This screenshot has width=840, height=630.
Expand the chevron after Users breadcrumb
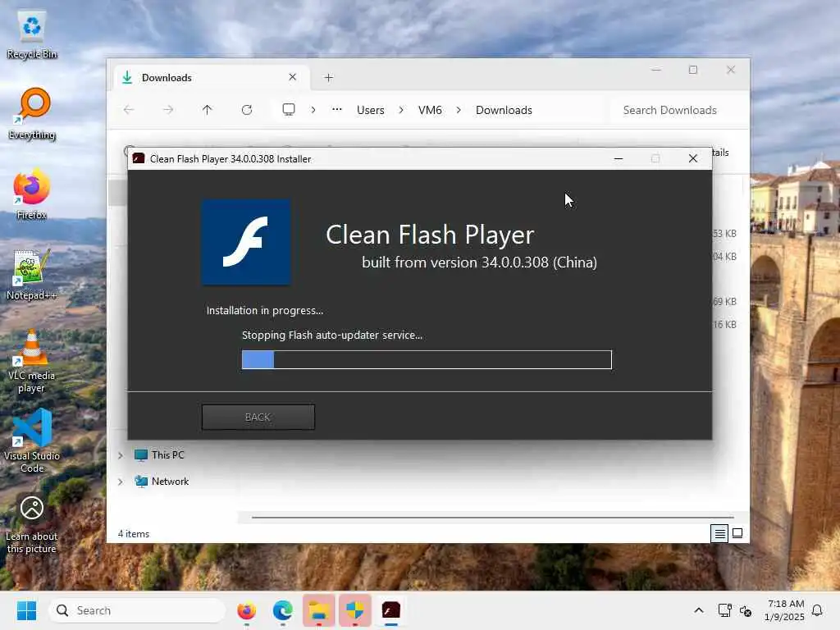tap(401, 110)
